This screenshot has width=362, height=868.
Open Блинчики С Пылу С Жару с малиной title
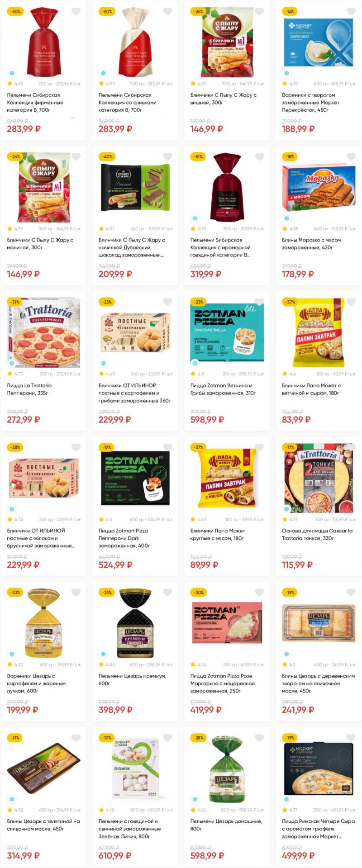(x=40, y=244)
